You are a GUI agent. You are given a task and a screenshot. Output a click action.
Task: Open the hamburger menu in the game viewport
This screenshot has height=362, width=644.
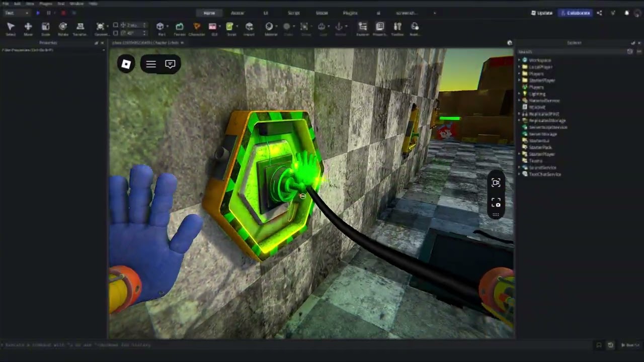click(x=151, y=64)
